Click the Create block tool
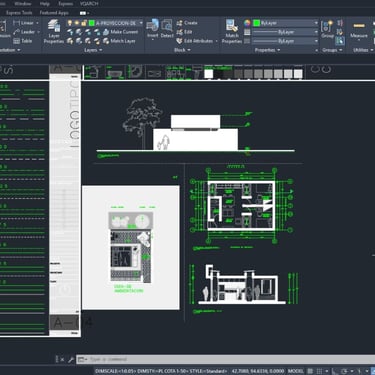Viewport: 375px width, 375px height. (x=187, y=23)
